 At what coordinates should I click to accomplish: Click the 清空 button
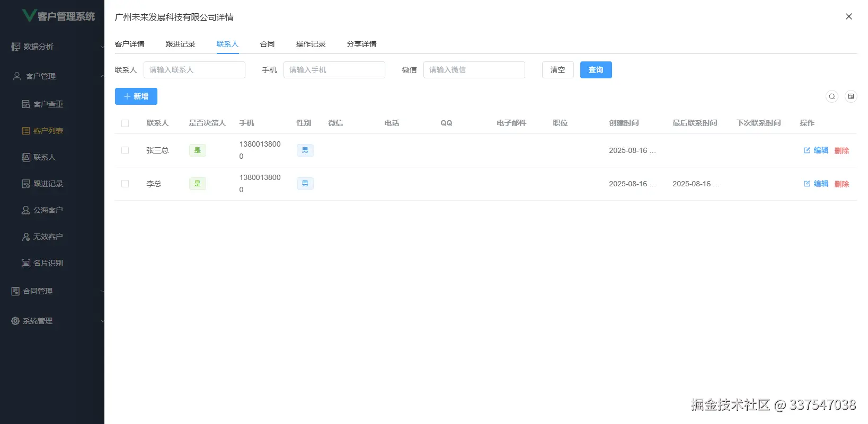558,70
